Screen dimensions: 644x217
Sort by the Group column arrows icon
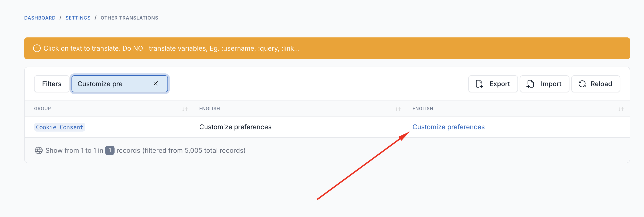[185, 109]
